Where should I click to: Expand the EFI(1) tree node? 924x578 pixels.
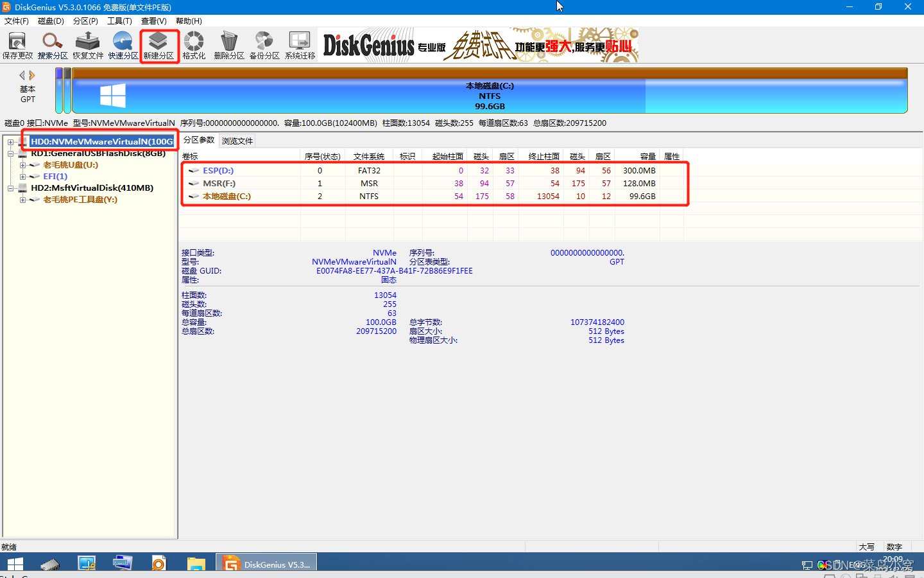[22, 177]
